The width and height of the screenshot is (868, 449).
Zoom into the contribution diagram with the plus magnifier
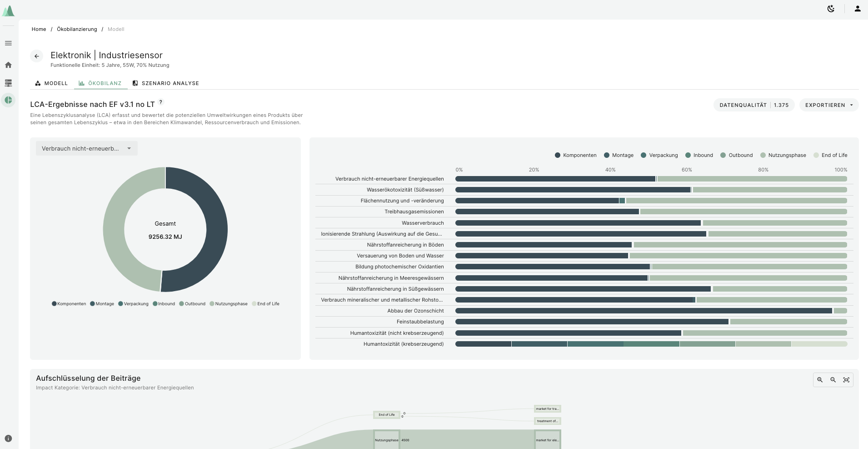pyautogui.click(x=820, y=380)
